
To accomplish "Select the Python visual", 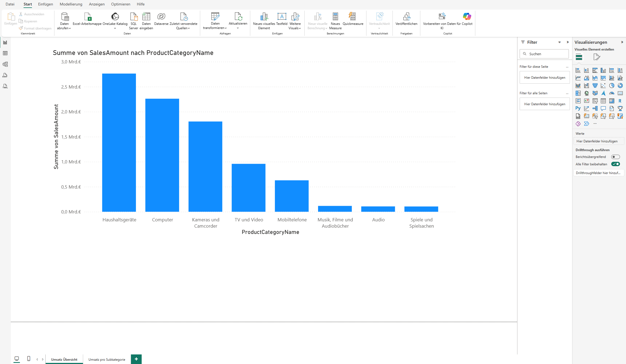I will (578, 108).
